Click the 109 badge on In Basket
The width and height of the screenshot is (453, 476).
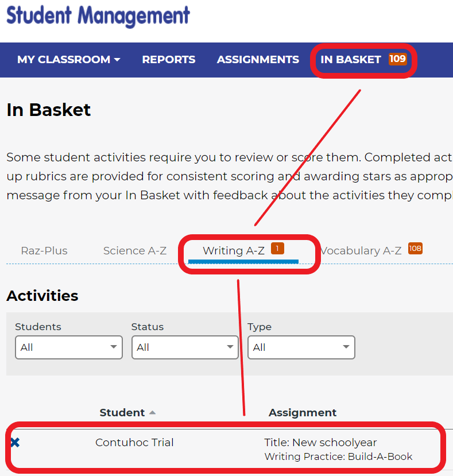pyautogui.click(x=397, y=59)
